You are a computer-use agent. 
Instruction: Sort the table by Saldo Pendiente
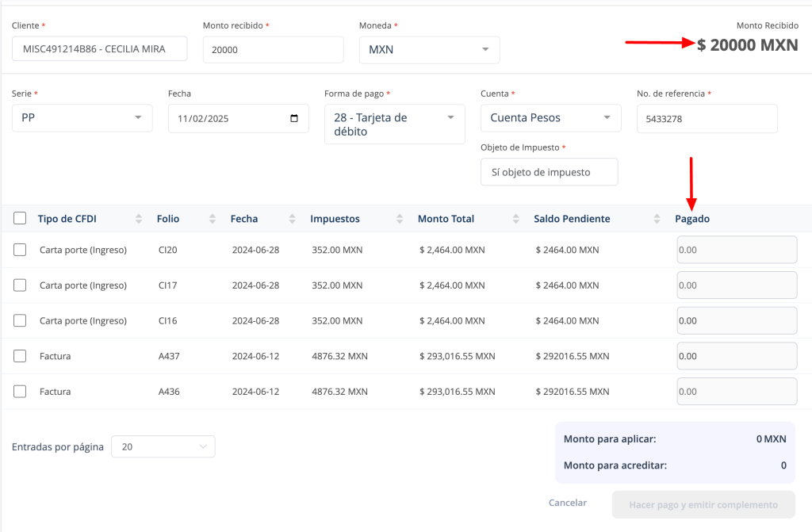coord(657,219)
